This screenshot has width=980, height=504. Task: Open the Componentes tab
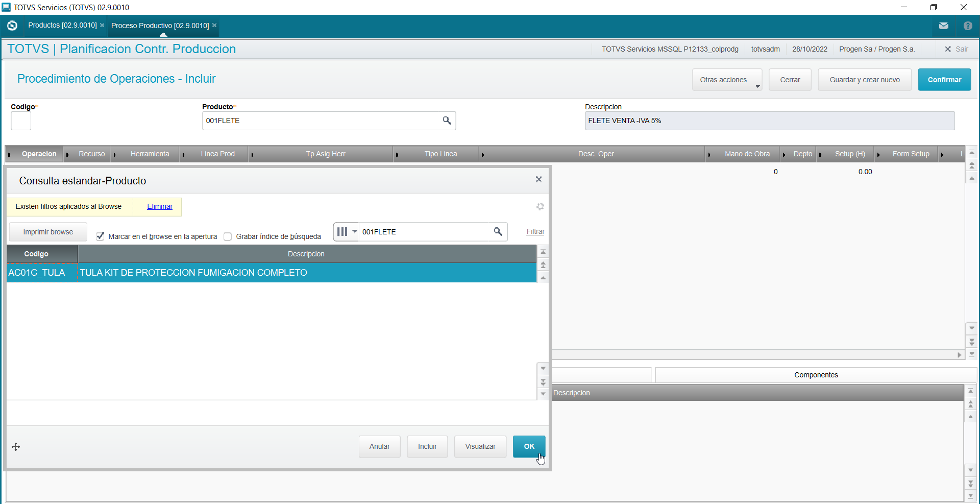(816, 375)
